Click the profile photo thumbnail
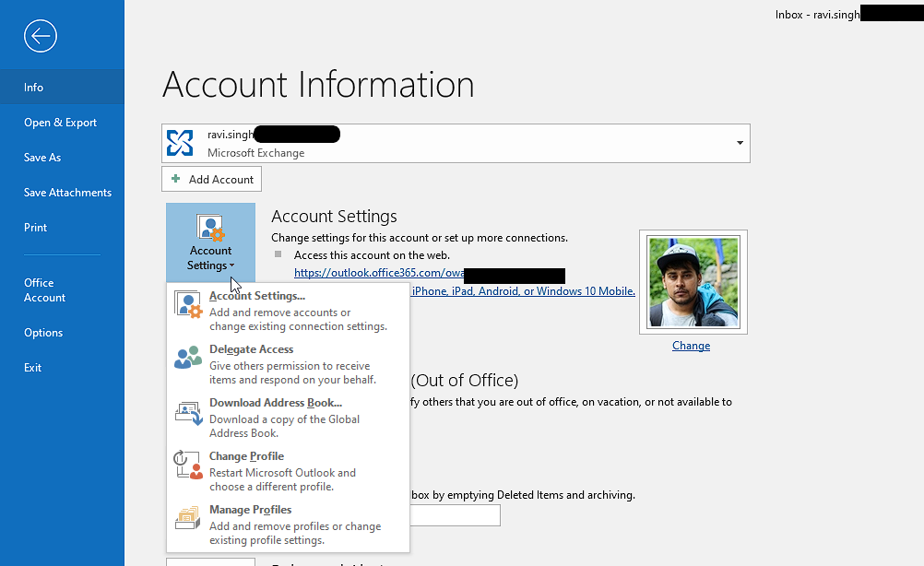 (693, 282)
